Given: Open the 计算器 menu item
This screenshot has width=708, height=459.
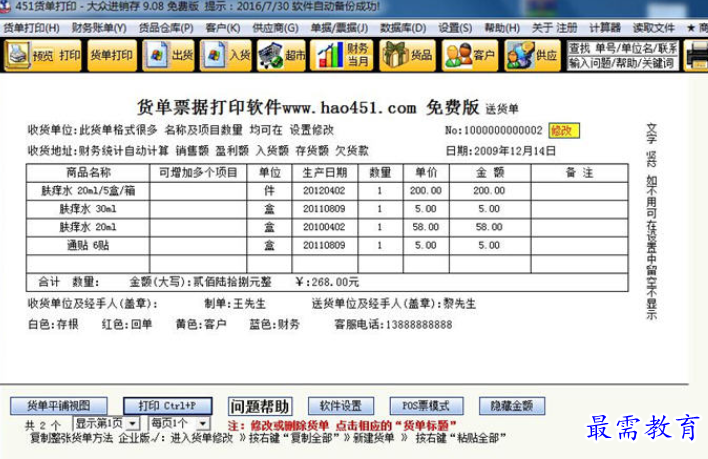Looking at the screenshot, I should pyautogui.click(x=605, y=28).
